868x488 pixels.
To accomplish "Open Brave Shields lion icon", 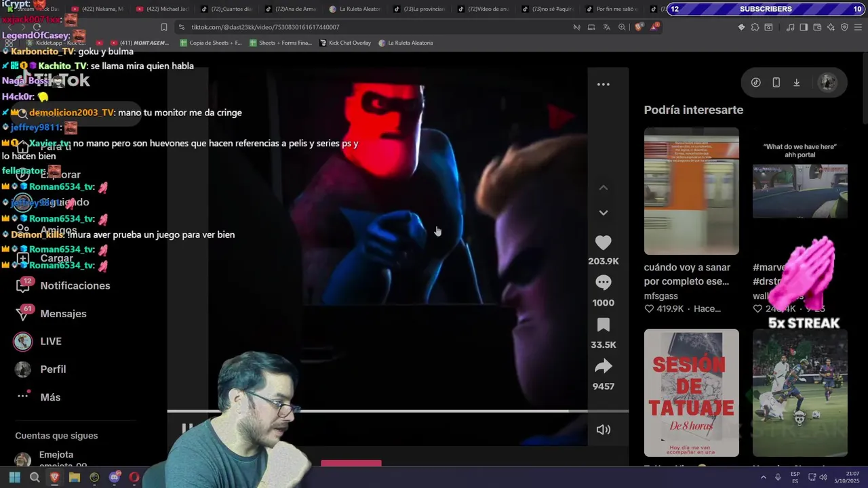I will point(639,27).
